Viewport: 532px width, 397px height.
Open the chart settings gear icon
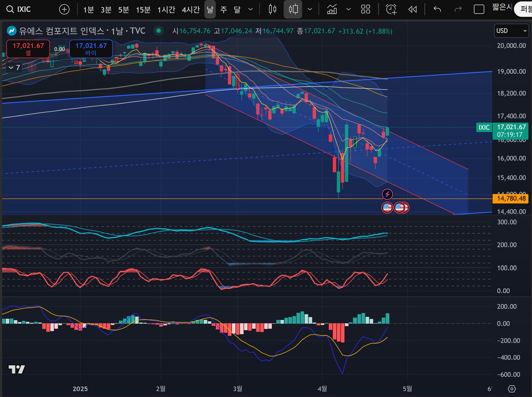pos(512,389)
